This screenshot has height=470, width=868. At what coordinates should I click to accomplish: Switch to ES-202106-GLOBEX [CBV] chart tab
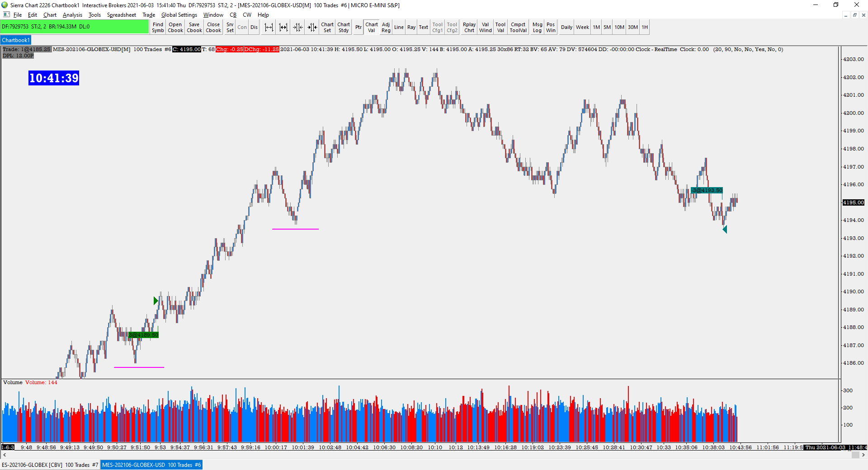[x=50, y=465]
